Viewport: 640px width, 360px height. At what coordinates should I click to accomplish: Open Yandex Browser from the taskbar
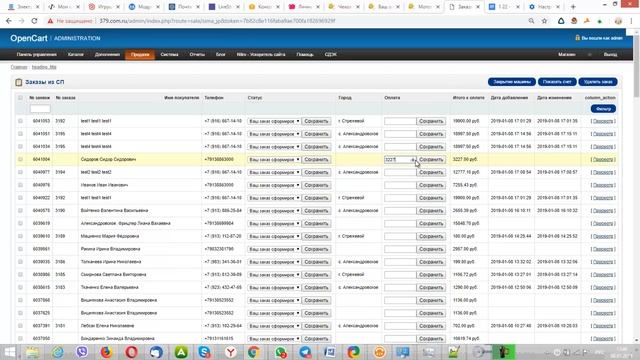click(x=230, y=352)
